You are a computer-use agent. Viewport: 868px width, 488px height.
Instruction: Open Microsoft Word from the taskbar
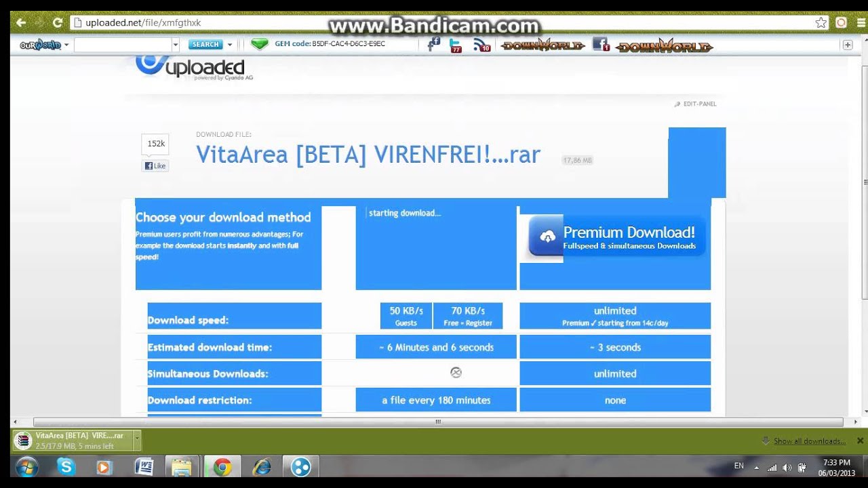click(x=144, y=467)
